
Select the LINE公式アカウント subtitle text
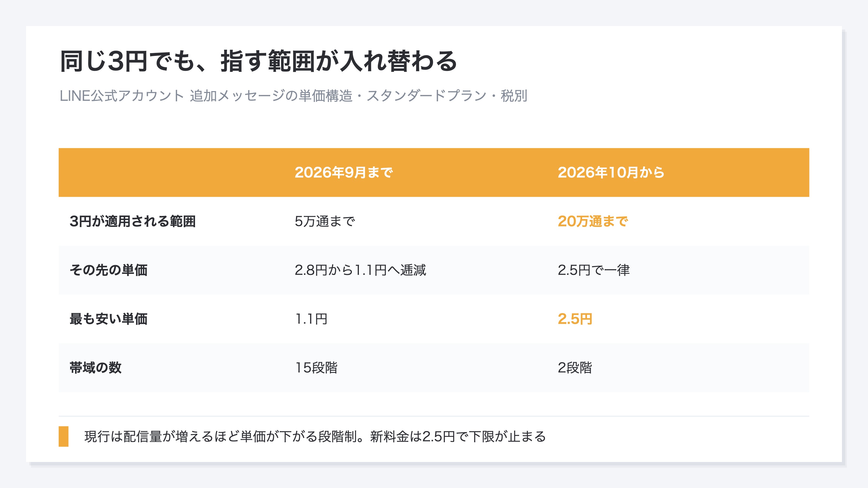293,96
